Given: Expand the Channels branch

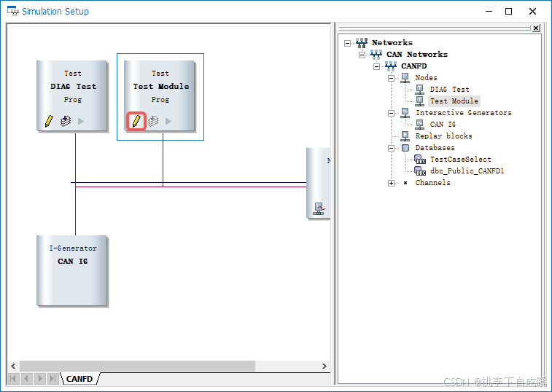Looking at the screenshot, I should point(391,183).
